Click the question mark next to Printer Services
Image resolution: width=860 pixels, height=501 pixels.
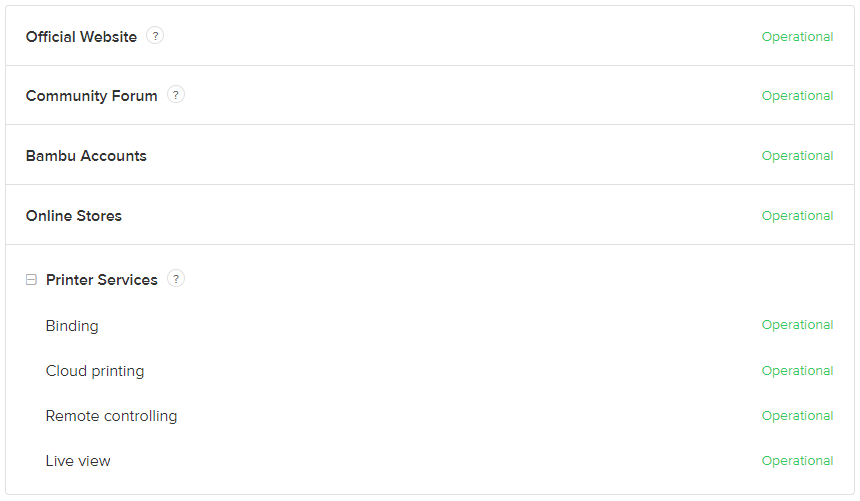176,279
